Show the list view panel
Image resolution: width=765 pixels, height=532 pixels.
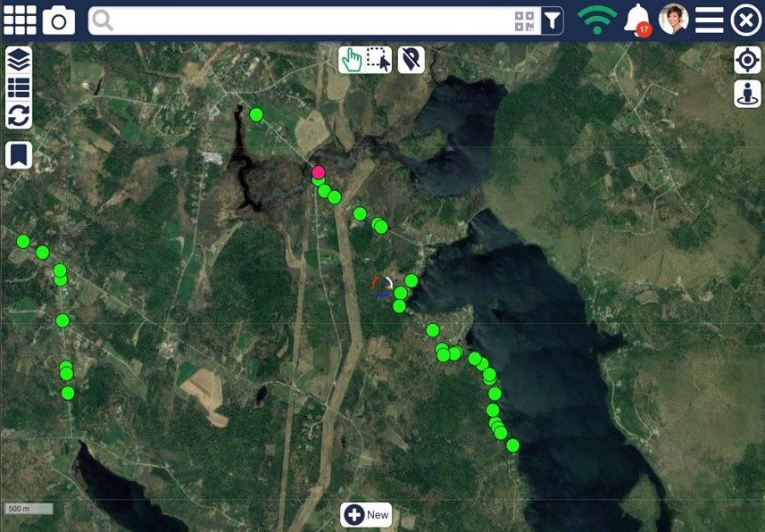[19, 87]
